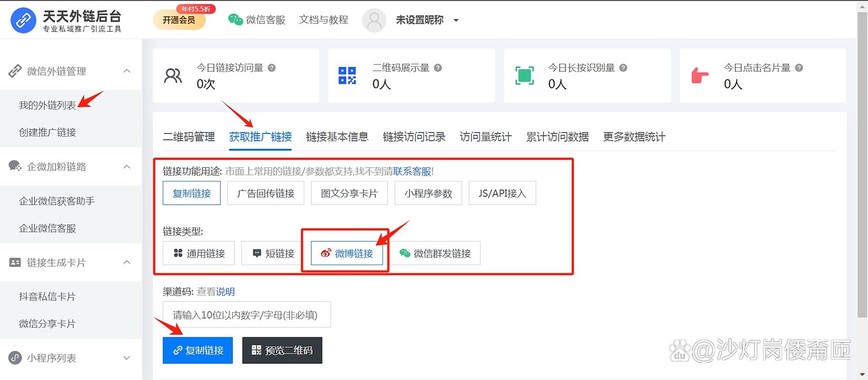Viewport: 868px width, 380px height.
Task: Click the help icon next to 今日链接访问量
Action: click(271, 68)
